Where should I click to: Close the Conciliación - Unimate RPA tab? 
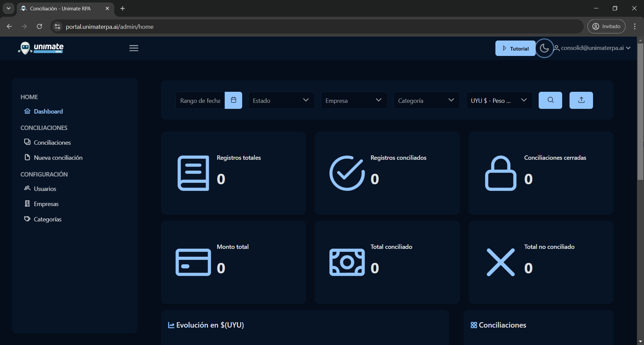point(107,8)
